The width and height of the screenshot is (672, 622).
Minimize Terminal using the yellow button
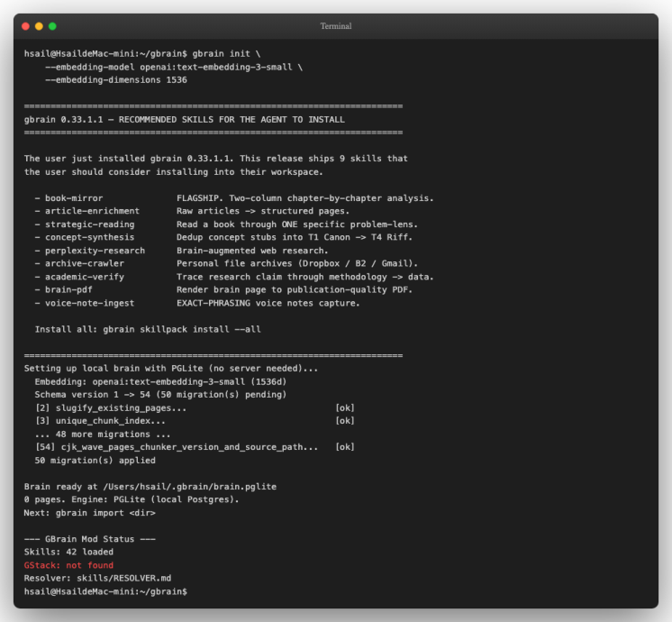coord(39,26)
